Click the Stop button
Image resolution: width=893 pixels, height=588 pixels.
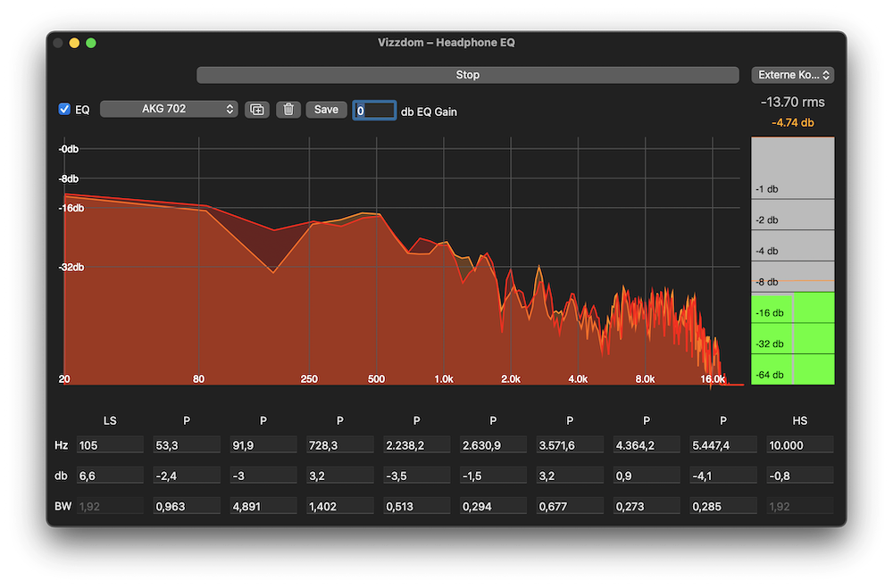(468, 75)
